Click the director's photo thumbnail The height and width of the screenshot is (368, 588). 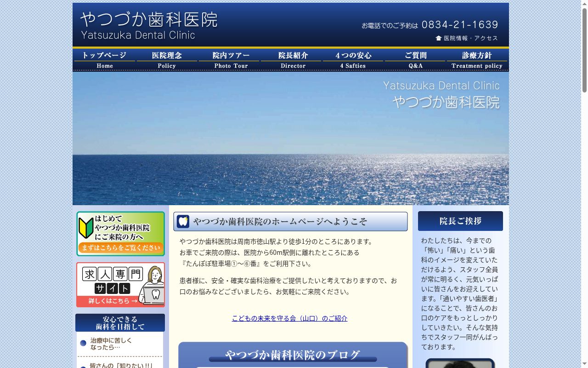click(460, 363)
